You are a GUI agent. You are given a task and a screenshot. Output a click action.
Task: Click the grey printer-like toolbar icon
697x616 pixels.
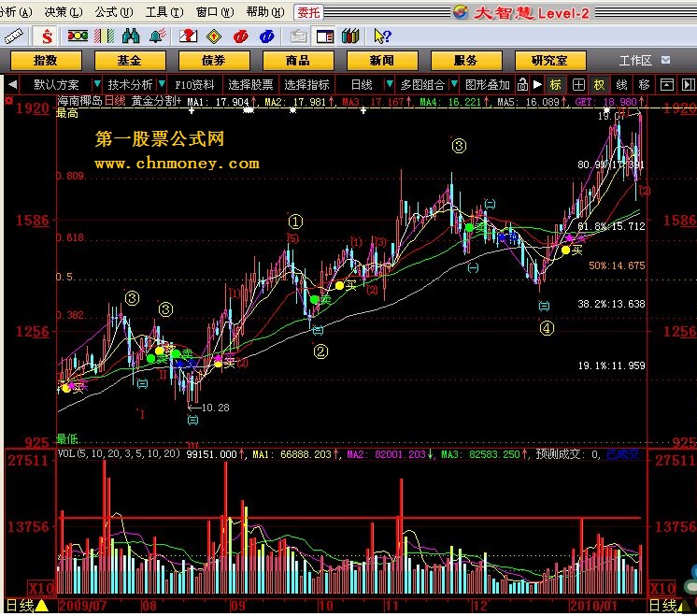coord(299,36)
